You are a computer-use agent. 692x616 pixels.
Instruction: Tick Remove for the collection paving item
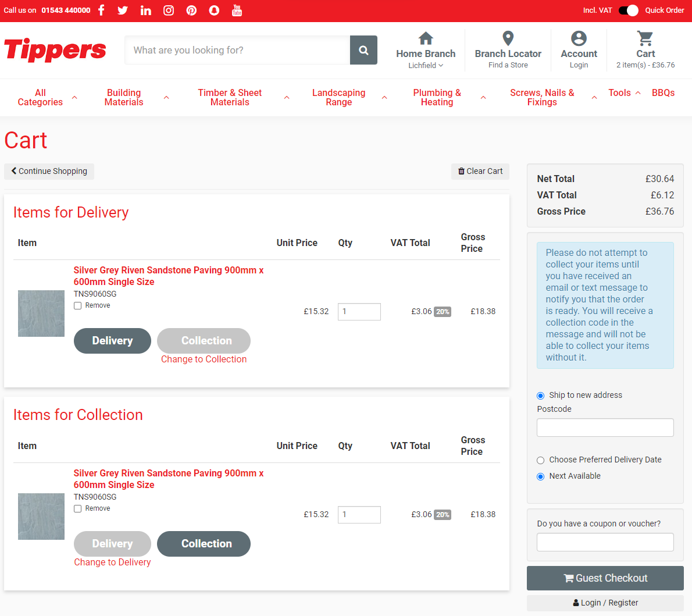(x=78, y=509)
